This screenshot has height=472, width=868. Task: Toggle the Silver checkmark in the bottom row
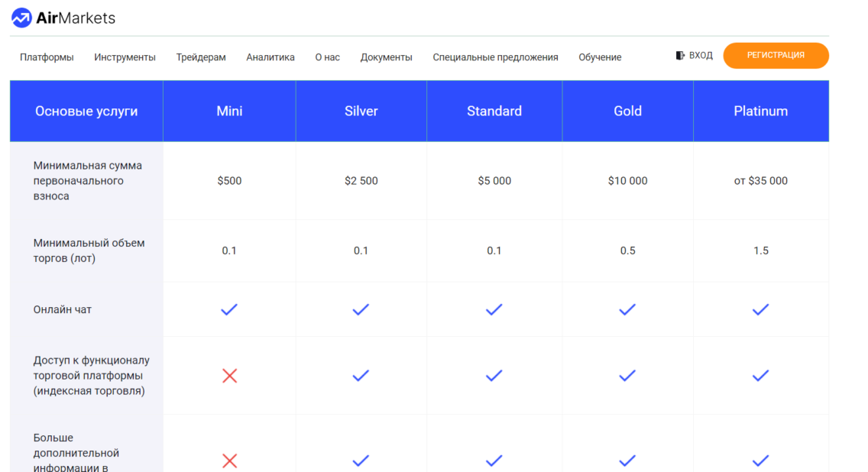point(360,461)
